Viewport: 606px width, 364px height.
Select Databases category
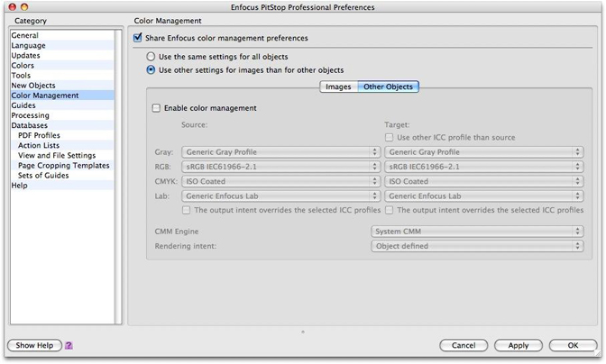pos(62,125)
